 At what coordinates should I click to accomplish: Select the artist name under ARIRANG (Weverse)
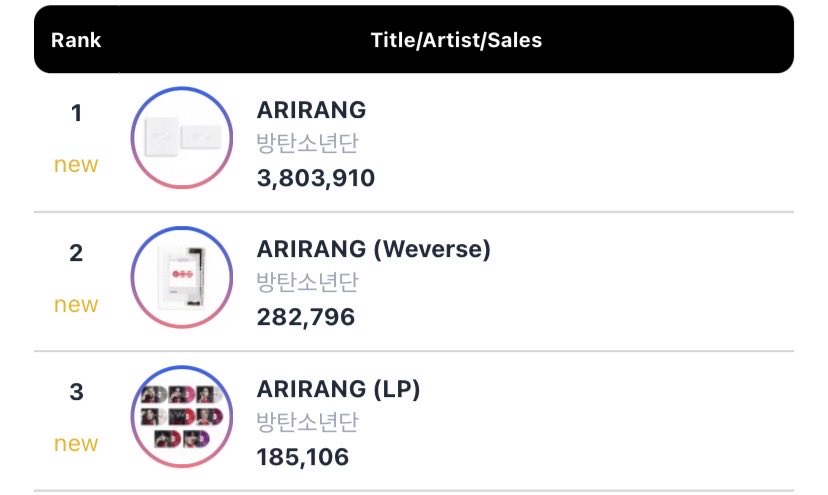[307, 283]
